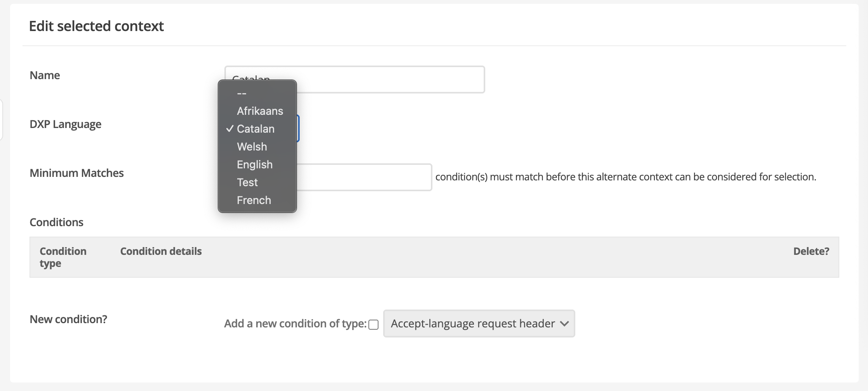This screenshot has height=391, width=868.
Task: Click the "Delete?" column header
Action: pos(811,251)
